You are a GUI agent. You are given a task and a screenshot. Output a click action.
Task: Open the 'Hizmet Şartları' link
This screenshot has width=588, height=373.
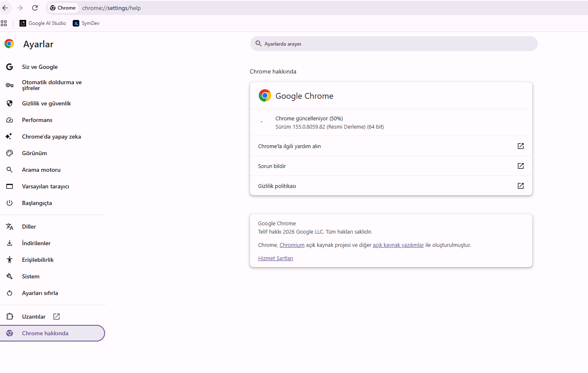[275, 258]
